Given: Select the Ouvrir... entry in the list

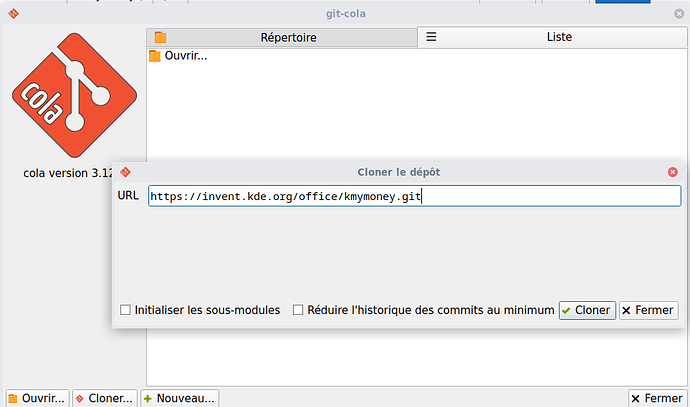Looking at the screenshot, I should (x=185, y=56).
